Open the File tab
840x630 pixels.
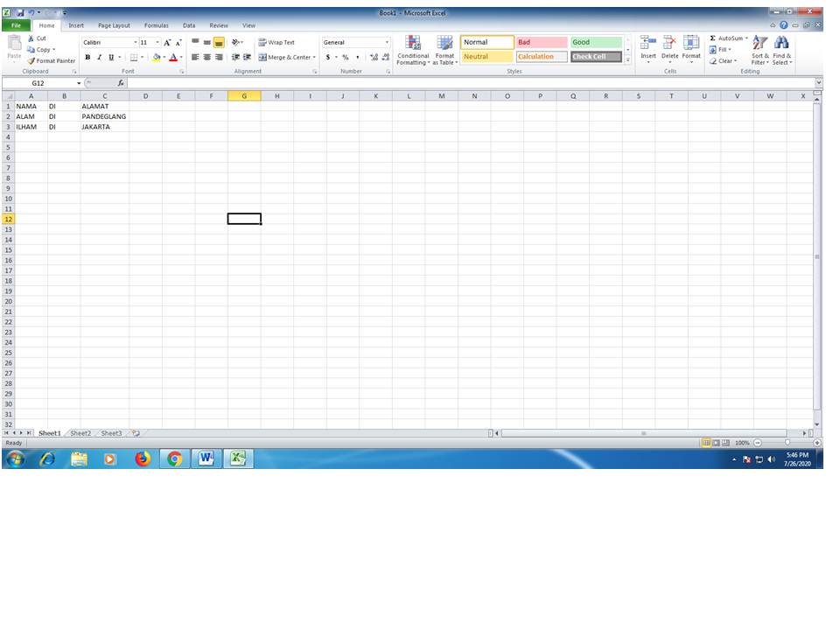tap(16, 25)
